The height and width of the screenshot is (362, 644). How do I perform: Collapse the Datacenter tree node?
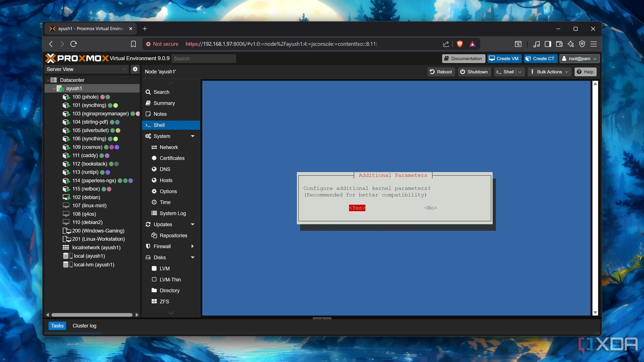point(48,80)
